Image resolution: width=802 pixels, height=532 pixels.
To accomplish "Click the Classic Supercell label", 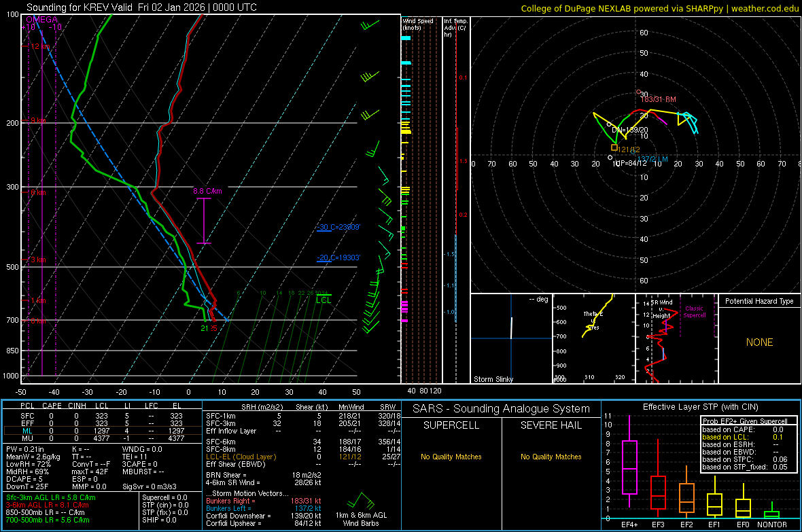I will pos(695,312).
